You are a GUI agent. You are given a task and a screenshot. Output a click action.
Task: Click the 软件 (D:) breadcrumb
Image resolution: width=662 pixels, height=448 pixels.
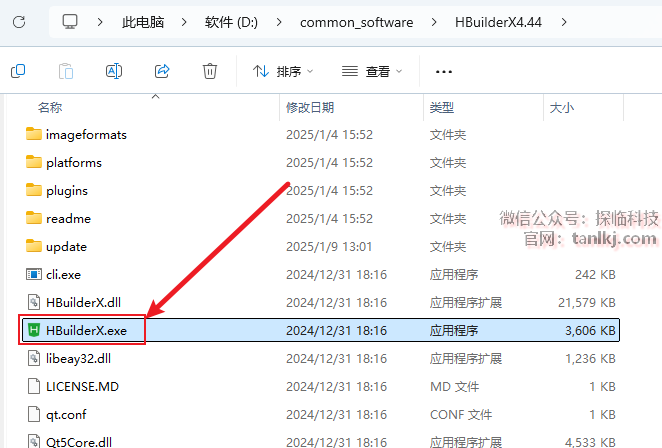[231, 22]
